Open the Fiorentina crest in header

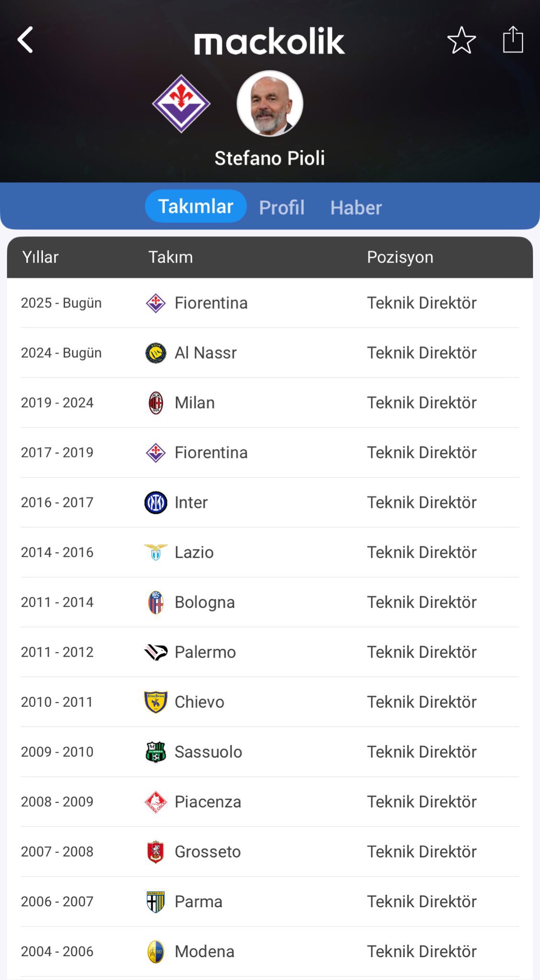(181, 103)
